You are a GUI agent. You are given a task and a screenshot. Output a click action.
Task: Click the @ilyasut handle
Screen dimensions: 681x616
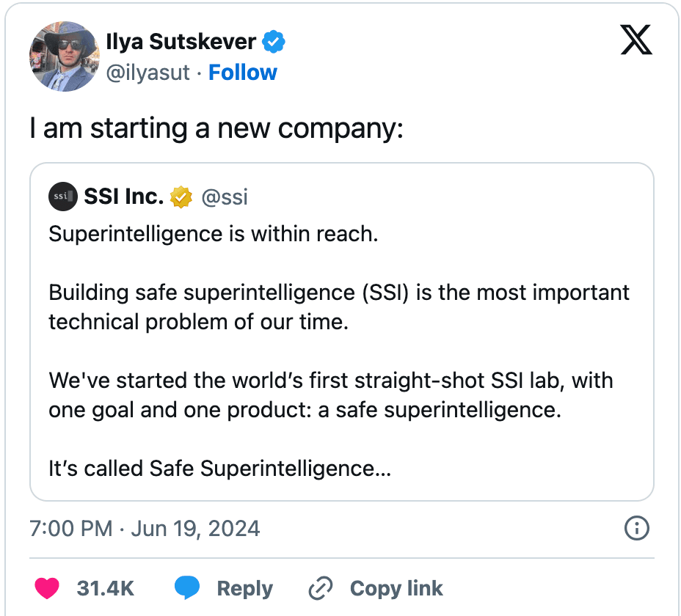tap(149, 73)
